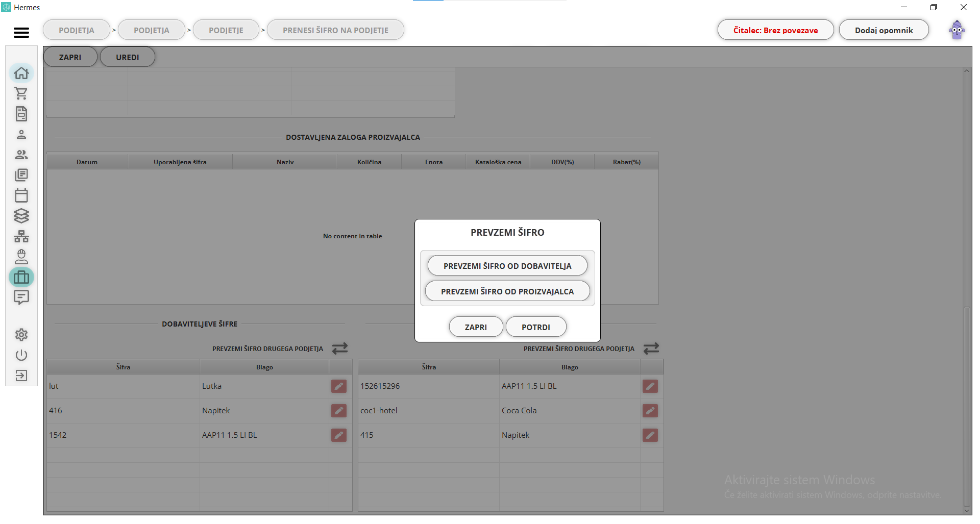The image size is (980, 524).
Task: Edit the 415 Napitek row pencil
Action: coord(650,435)
